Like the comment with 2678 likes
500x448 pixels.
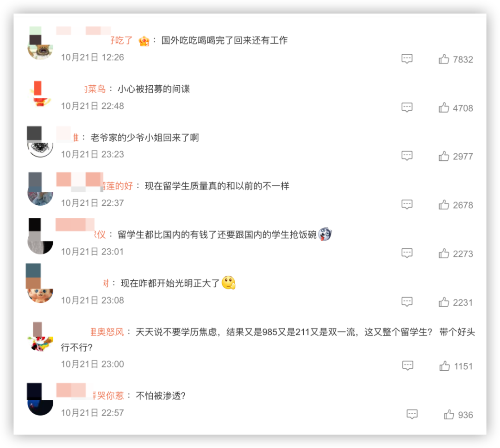[444, 204]
